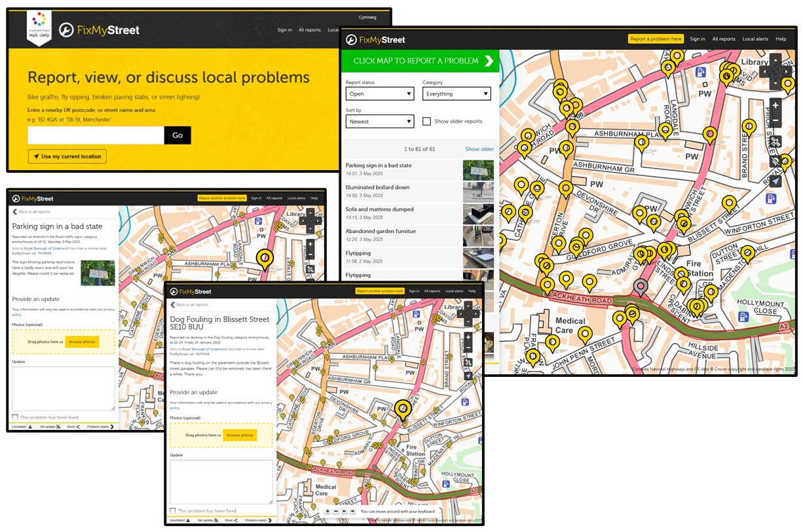This screenshot has height=532, width=803.
Task: Enable 'Show older reports' checkbox
Action: click(426, 121)
